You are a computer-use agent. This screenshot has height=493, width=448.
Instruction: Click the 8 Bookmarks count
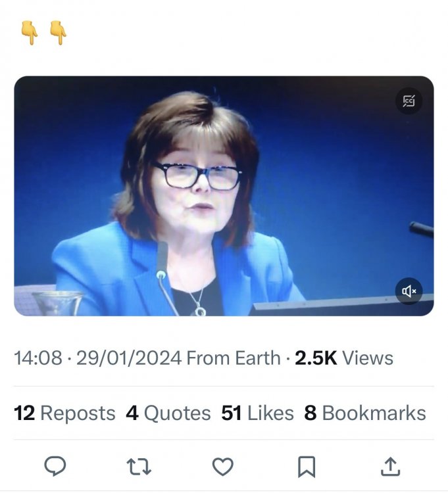click(365, 413)
